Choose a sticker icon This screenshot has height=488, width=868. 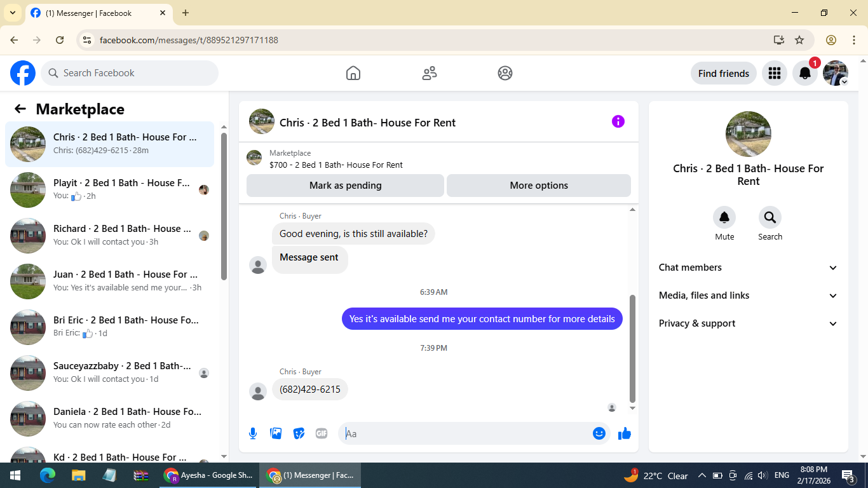(x=299, y=433)
